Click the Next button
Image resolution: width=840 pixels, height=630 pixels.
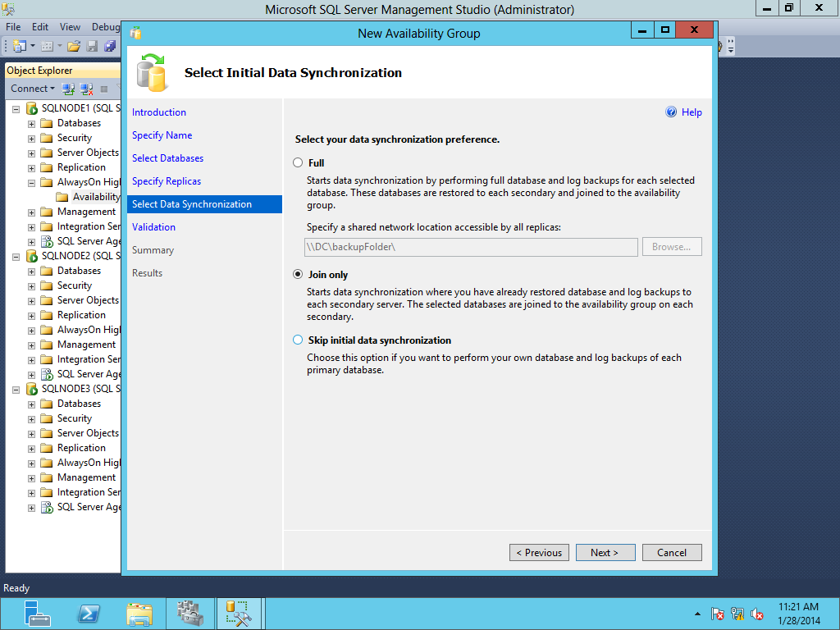coord(605,552)
